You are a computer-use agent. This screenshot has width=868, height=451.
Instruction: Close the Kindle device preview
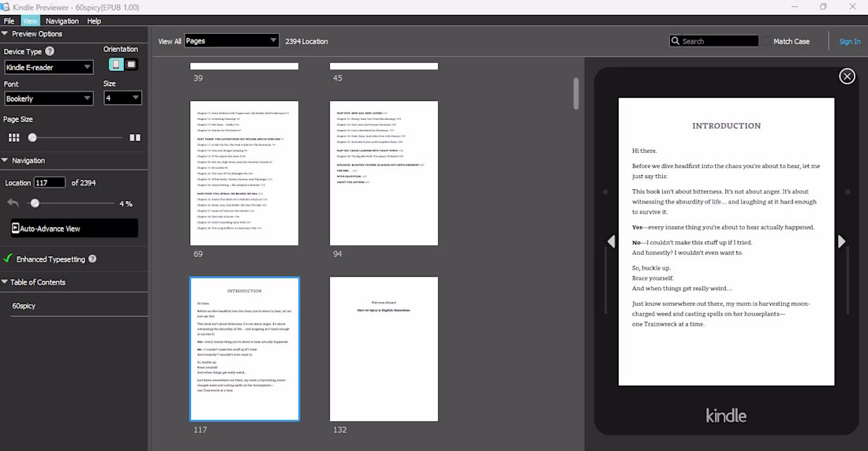click(x=847, y=76)
